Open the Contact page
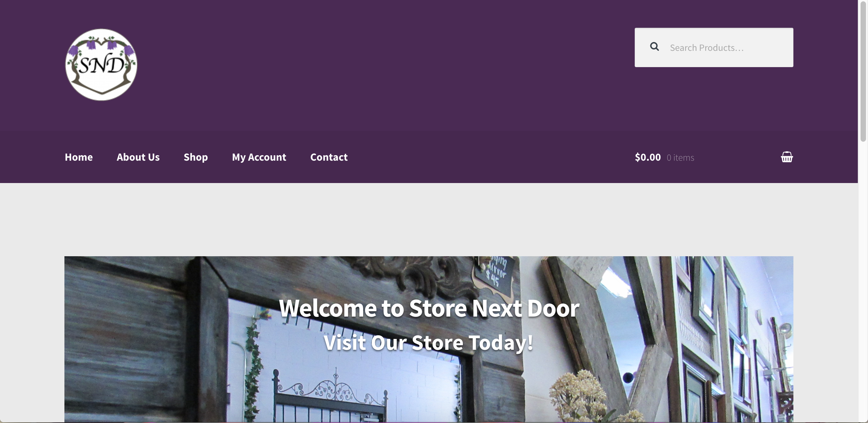 [x=329, y=157]
